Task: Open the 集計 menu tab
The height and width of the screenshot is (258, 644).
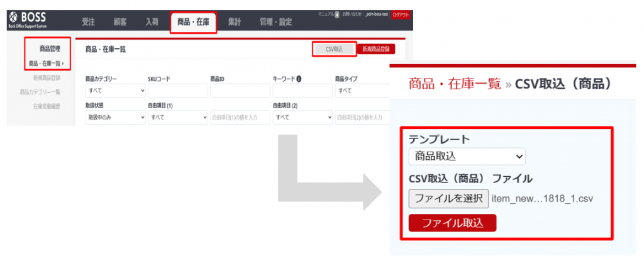Action: coord(235,22)
